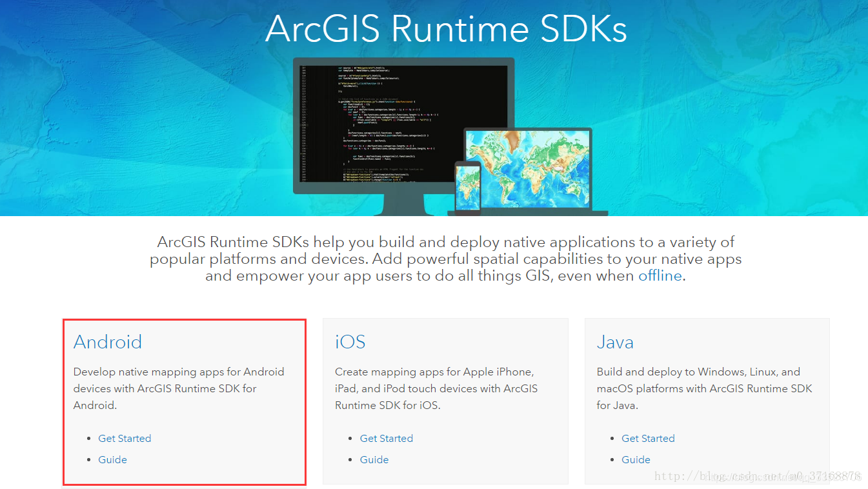868x489 pixels.
Task: Click the Android card description text
Action: tap(179, 388)
